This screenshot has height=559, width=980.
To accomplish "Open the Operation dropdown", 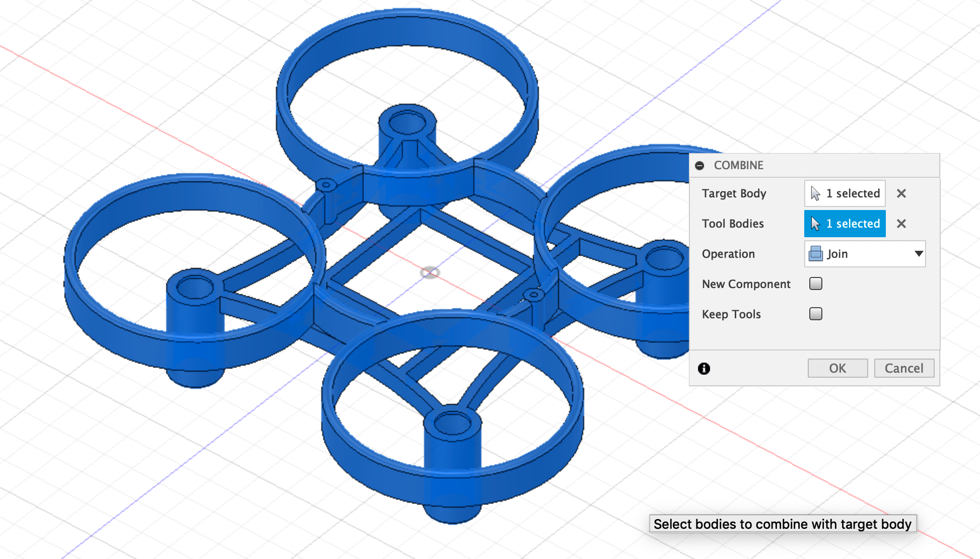I will coord(865,254).
